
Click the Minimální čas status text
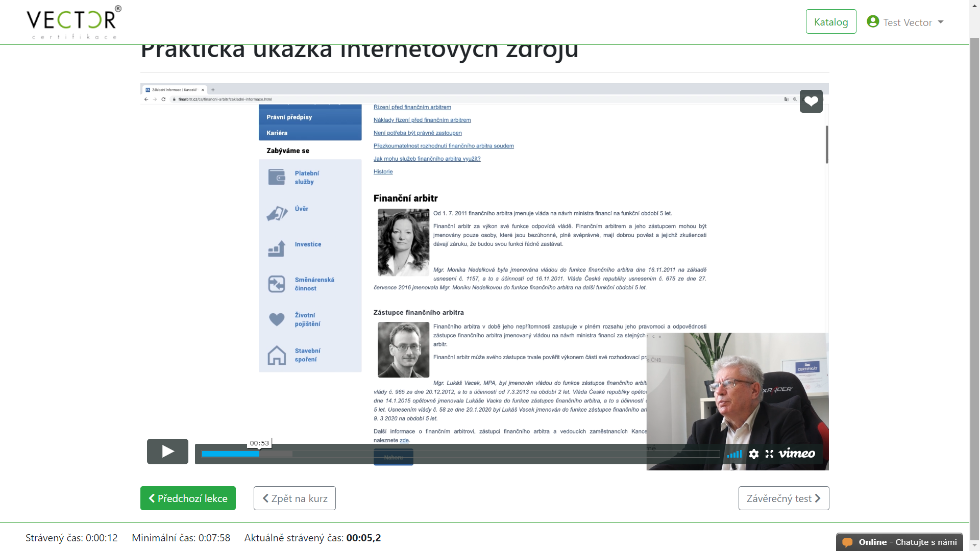tap(181, 538)
